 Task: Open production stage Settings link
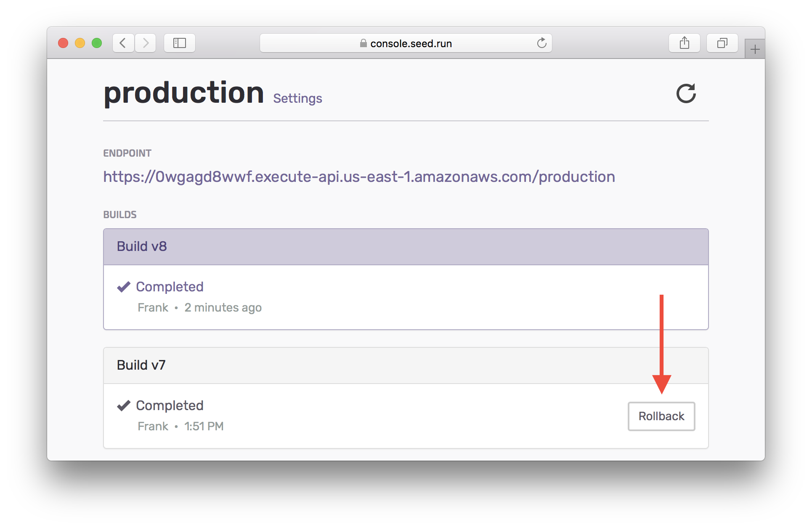point(297,99)
